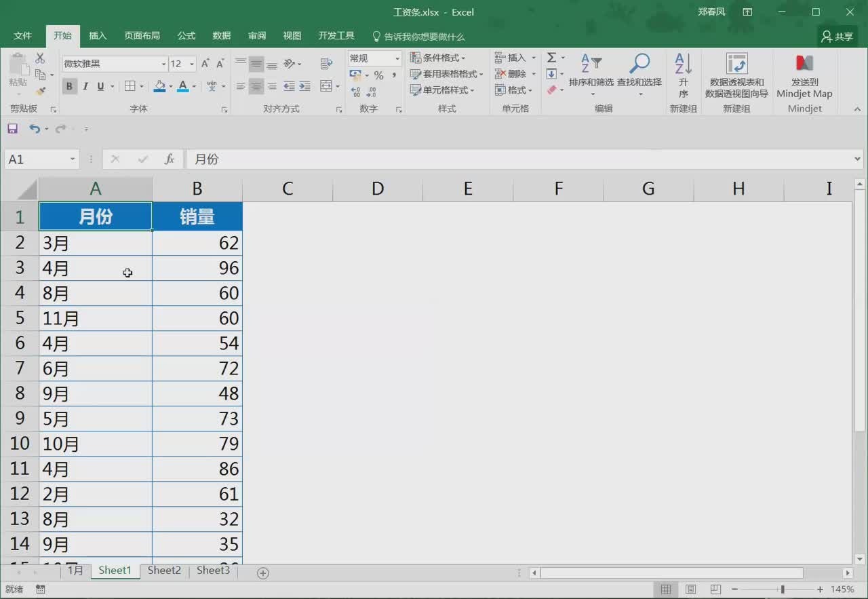Toggle Underline formatting
Viewport: 868px width, 599px height.
[x=100, y=86]
